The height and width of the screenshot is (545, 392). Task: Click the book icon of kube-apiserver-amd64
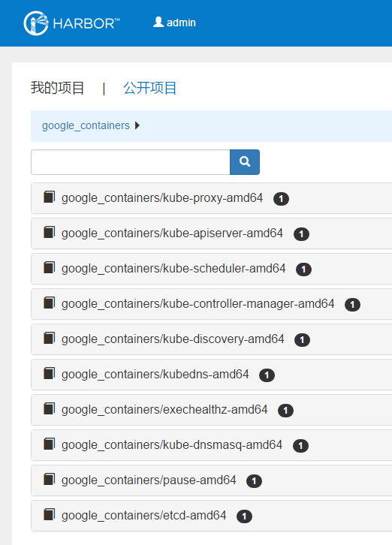click(x=49, y=232)
